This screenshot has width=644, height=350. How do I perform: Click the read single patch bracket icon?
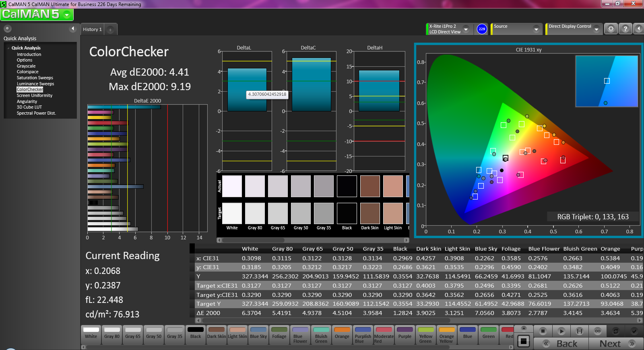580,331
